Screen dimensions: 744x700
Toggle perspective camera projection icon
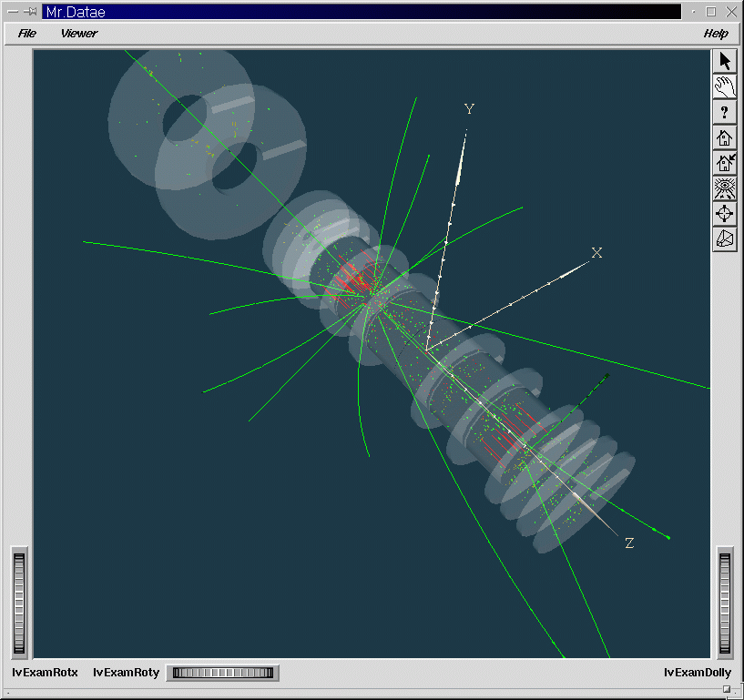pyautogui.click(x=725, y=239)
